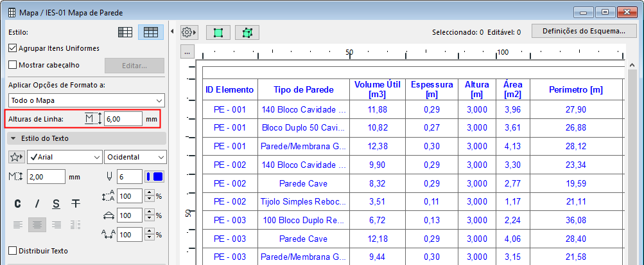Toggle italic text style

37,203
